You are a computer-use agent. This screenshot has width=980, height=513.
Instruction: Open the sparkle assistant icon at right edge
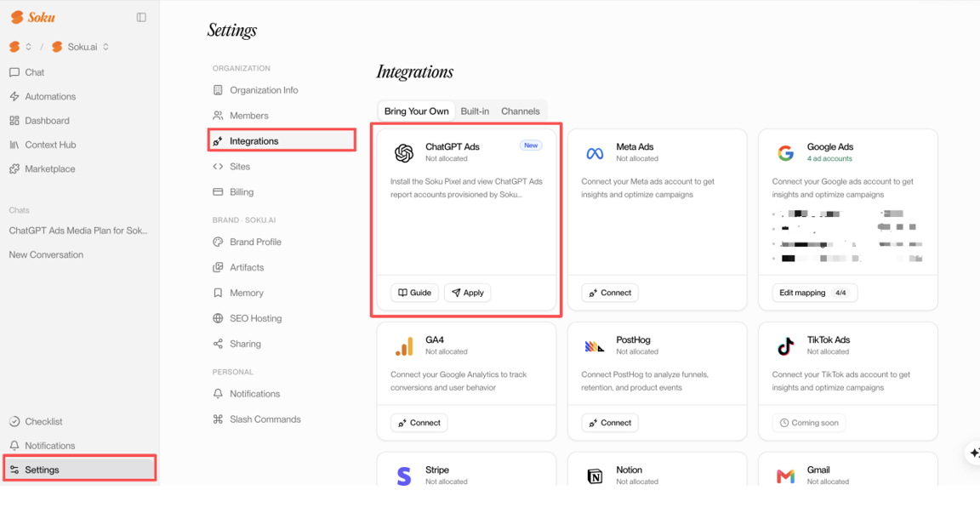coord(974,453)
